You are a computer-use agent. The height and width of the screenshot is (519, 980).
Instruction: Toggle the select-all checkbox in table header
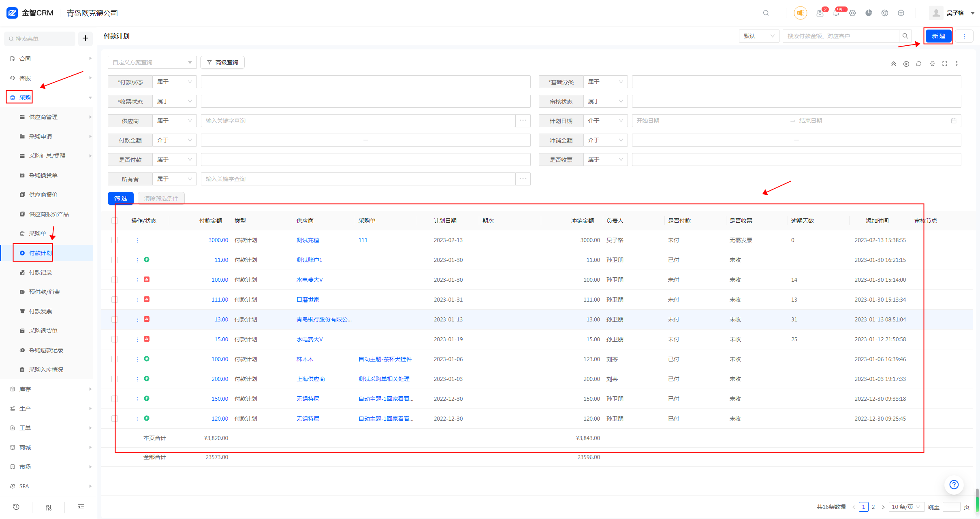[x=115, y=221]
